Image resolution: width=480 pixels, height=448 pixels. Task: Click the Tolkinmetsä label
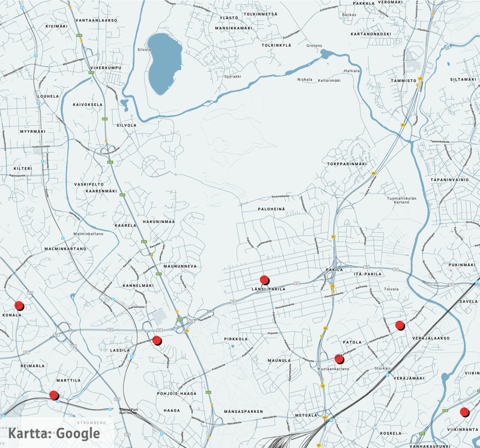261,14
